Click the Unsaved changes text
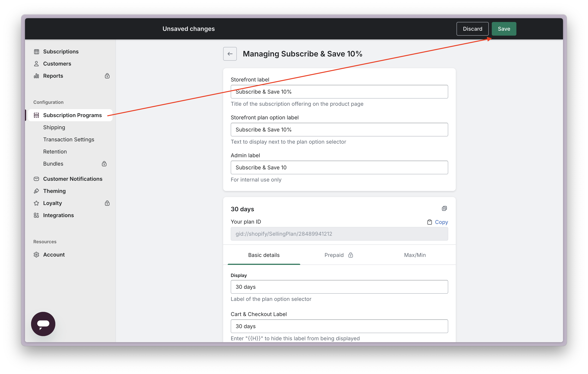588x374 pixels. 188,29
